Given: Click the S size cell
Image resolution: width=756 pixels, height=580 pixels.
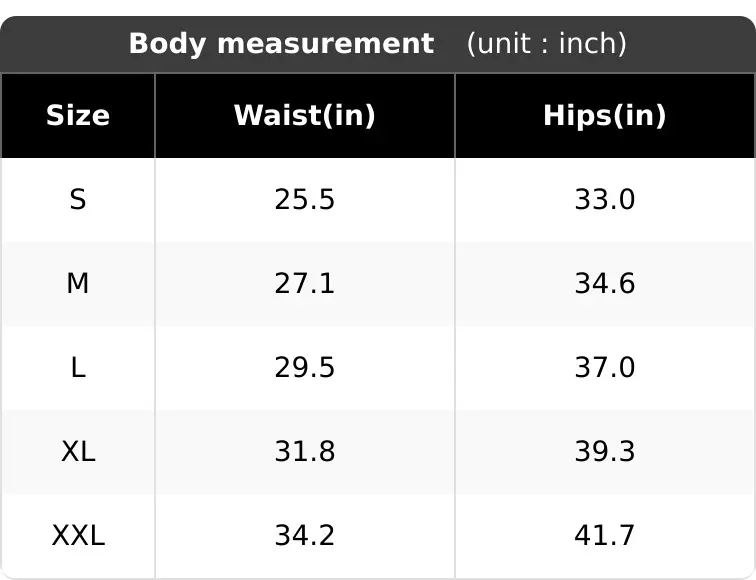Looking at the screenshot, I should coord(78,200).
